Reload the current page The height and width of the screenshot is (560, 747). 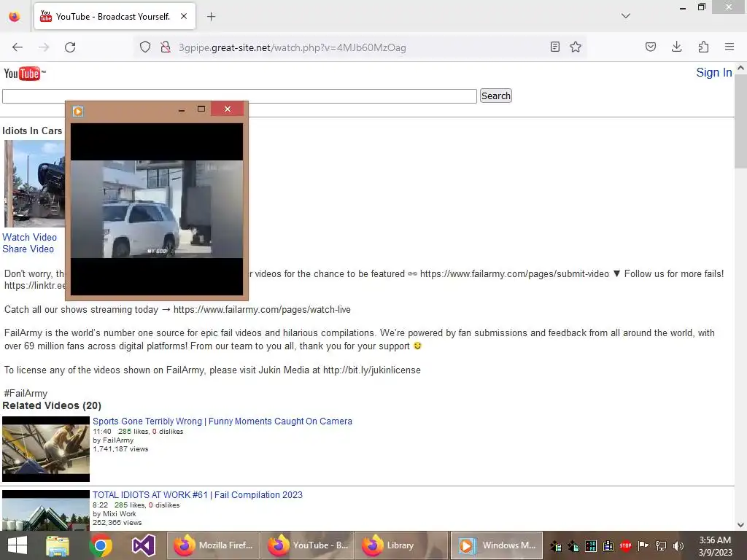tap(70, 47)
